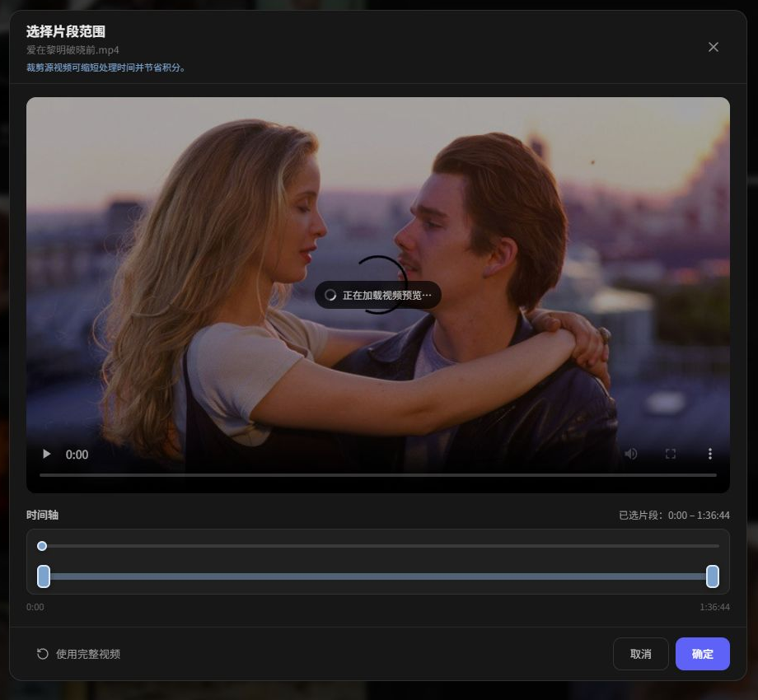
Task: Click the timeline playhead dot
Action: (42, 546)
